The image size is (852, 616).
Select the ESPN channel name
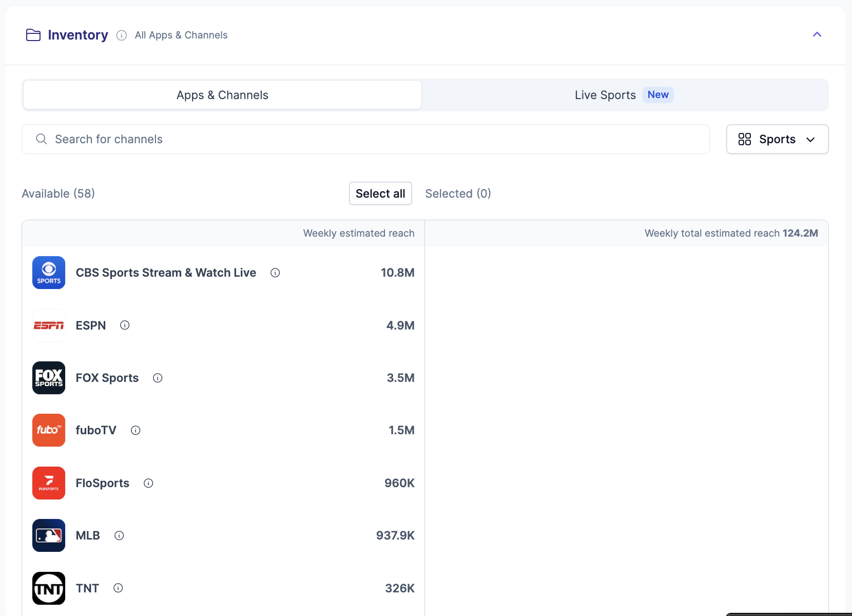91,325
